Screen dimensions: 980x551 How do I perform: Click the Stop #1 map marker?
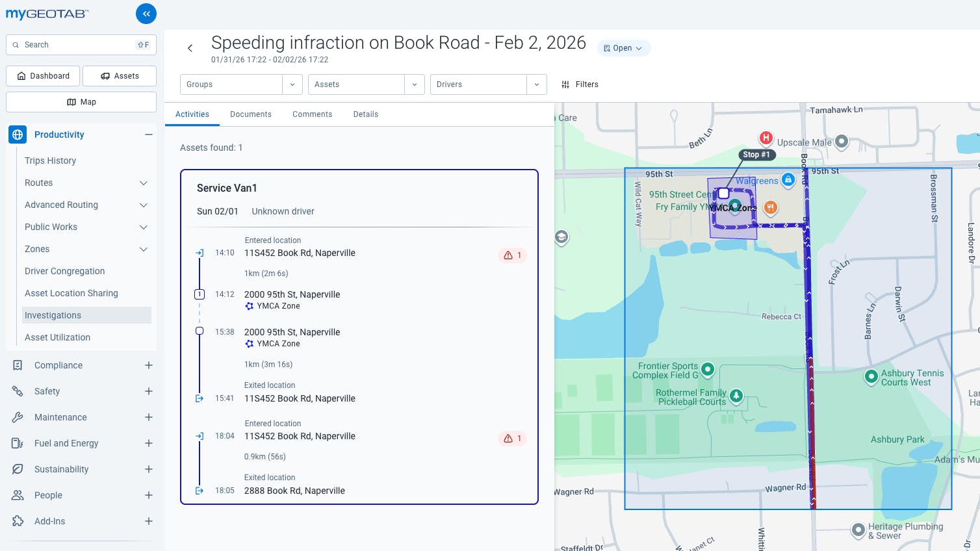(756, 155)
